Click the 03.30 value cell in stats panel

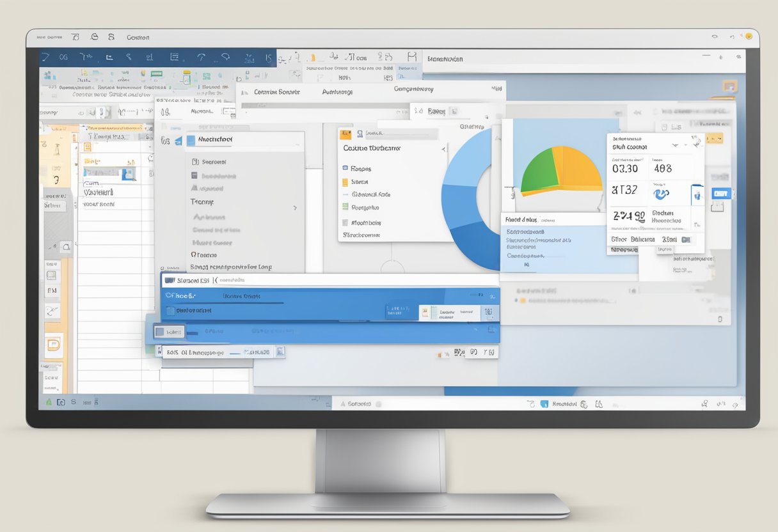coord(625,169)
